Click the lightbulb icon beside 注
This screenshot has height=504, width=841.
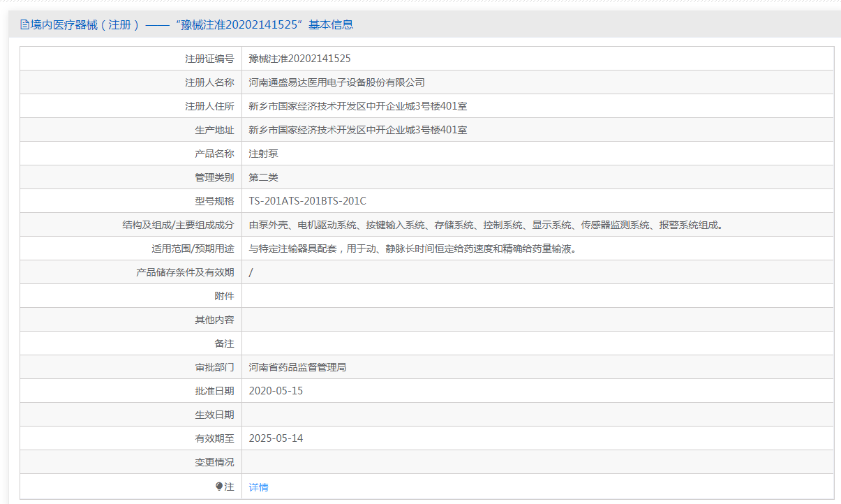(x=219, y=487)
